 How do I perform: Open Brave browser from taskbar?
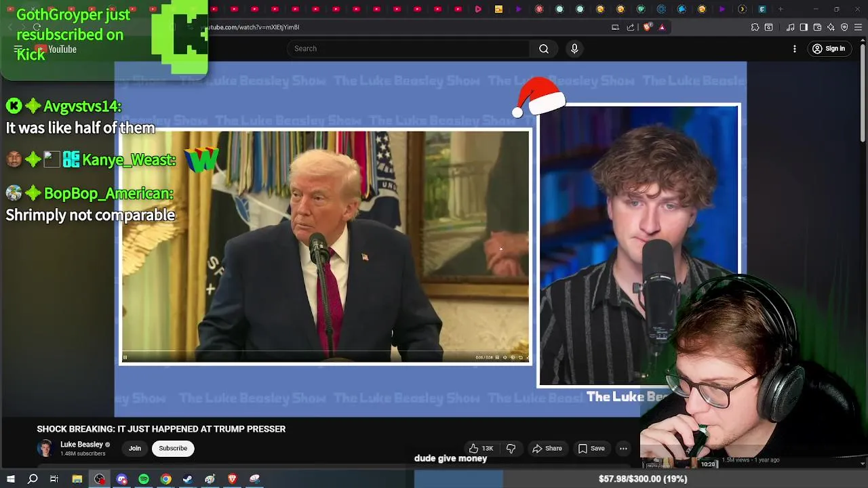click(233, 479)
